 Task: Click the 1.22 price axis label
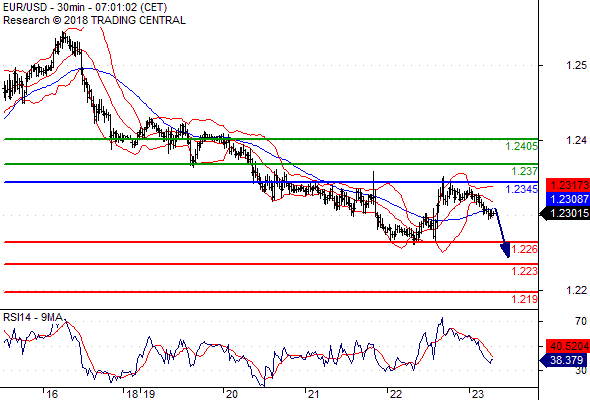[576, 290]
